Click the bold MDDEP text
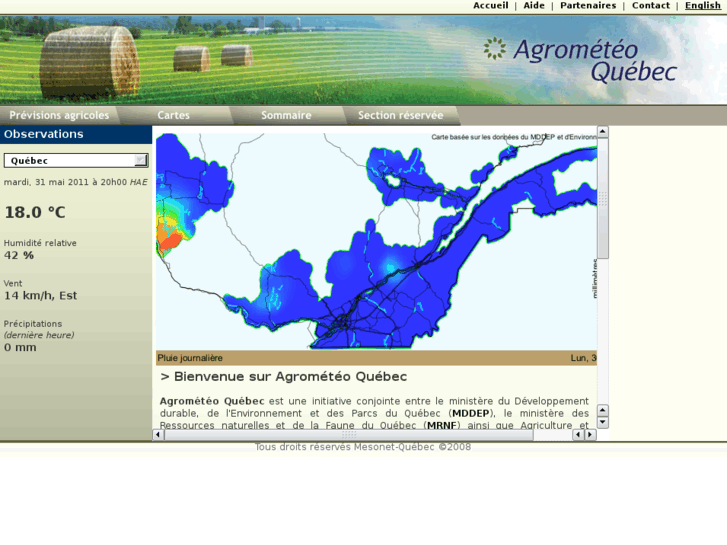 pyautogui.click(x=471, y=413)
